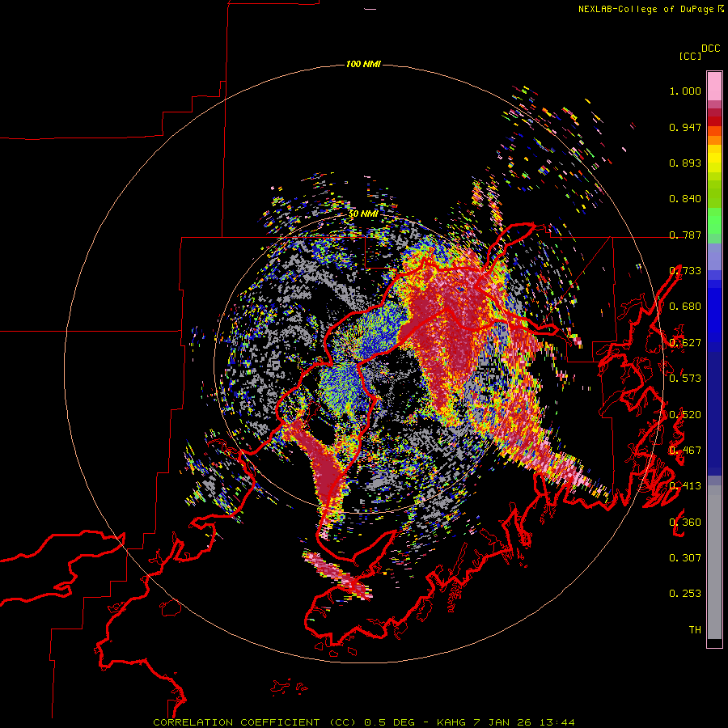Image resolution: width=728 pixels, height=728 pixels.
Task: Click the NEXLAB-College of DuPage title text
Action: coord(645,9)
